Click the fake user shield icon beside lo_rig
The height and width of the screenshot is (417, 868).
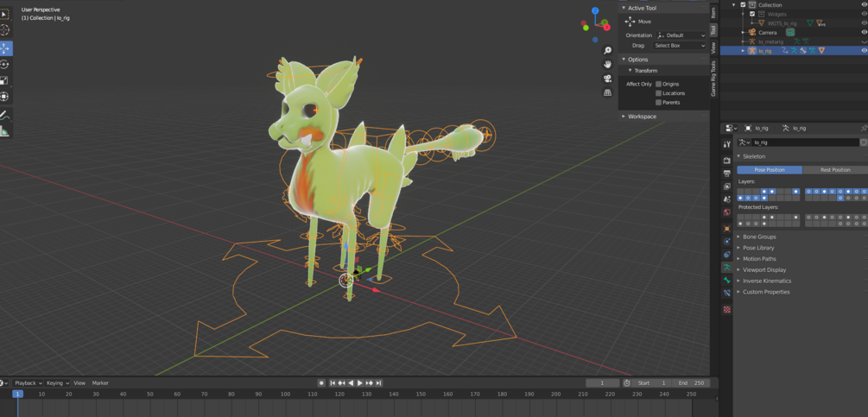864,142
